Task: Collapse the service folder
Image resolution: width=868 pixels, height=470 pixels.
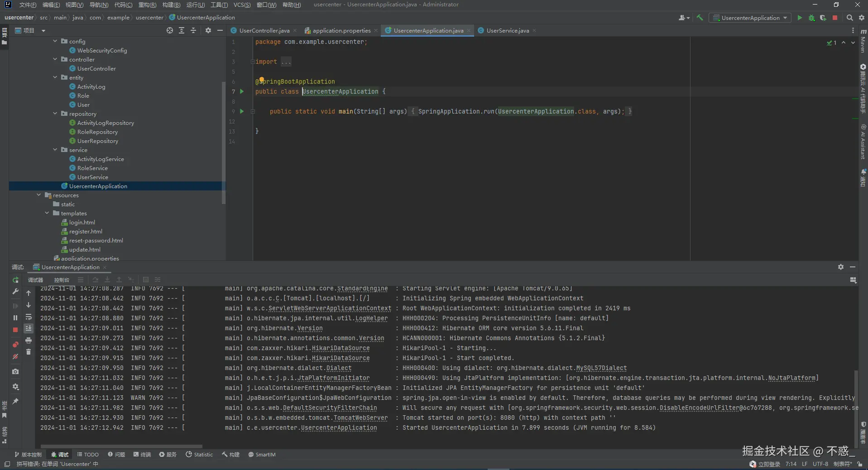Action: click(x=55, y=150)
